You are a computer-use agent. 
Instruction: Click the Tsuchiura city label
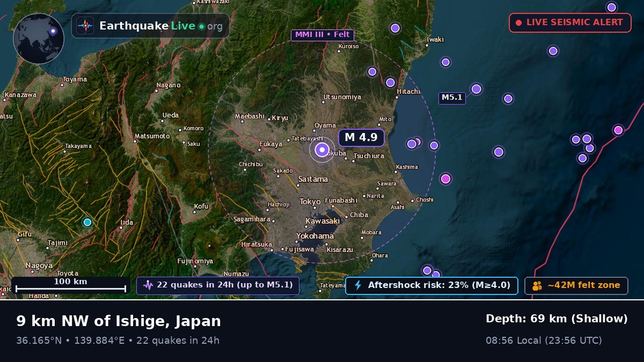[369, 156]
